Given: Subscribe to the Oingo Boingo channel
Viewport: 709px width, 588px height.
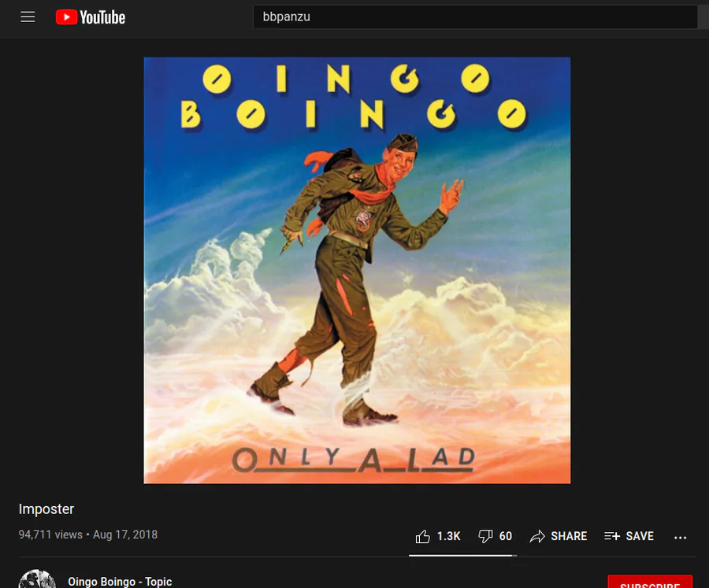Looking at the screenshot, I should pyautogui.click(x=650, y=582).
